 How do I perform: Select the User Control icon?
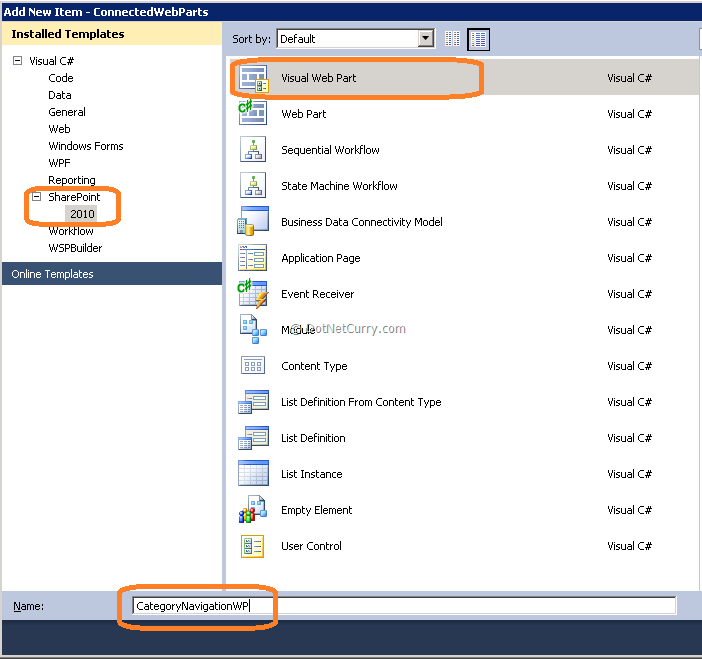point(253,546)
